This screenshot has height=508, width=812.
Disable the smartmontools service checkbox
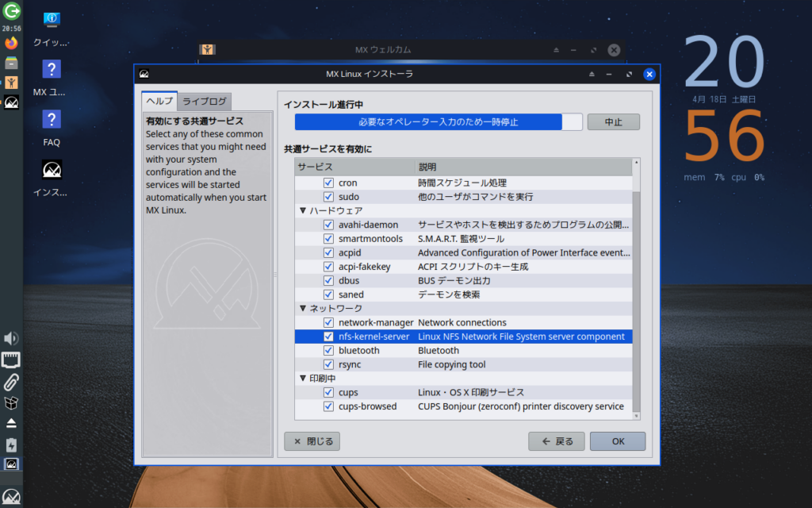point(328,239)
